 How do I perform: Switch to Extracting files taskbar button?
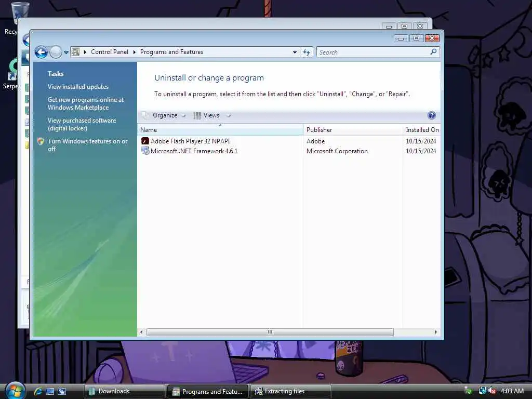(x=290, y=391)
